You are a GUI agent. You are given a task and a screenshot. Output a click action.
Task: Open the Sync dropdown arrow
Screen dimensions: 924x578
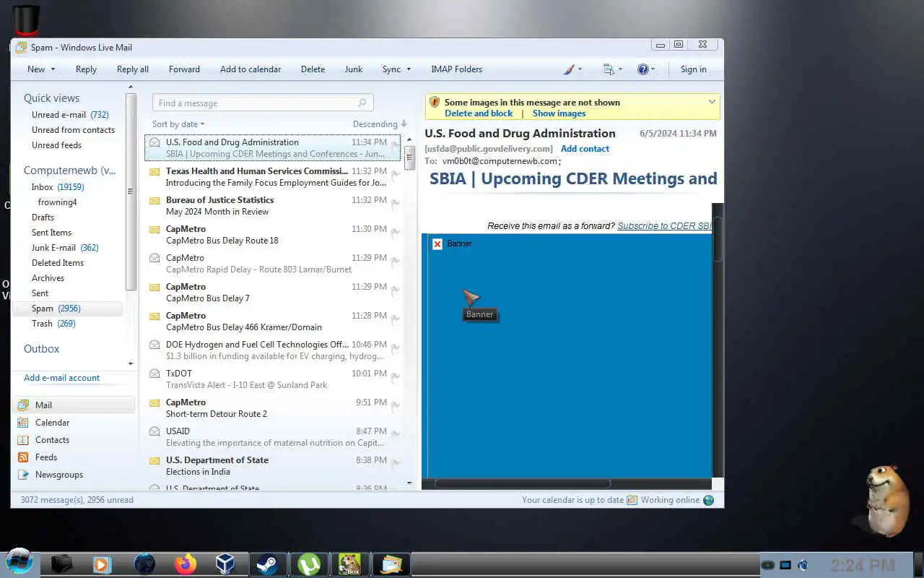(x=409, y=70)
